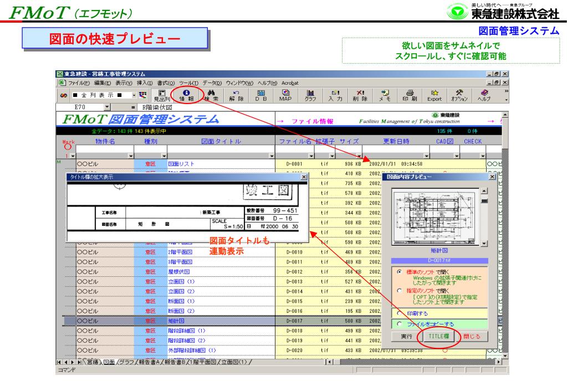
Task: Open the Acrobat menu
Action: (290, 82)
